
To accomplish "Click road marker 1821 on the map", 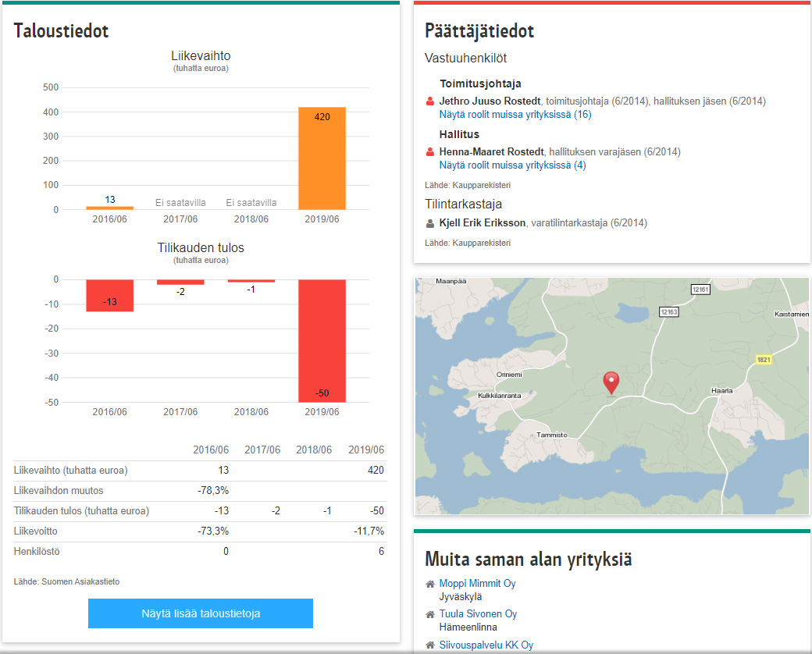I will [x=764, y=360].
